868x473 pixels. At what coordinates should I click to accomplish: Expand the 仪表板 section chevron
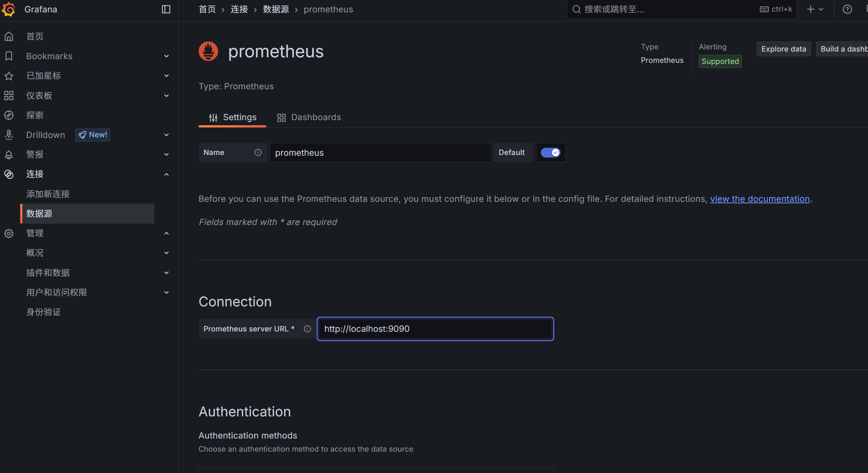click(167, 96)
